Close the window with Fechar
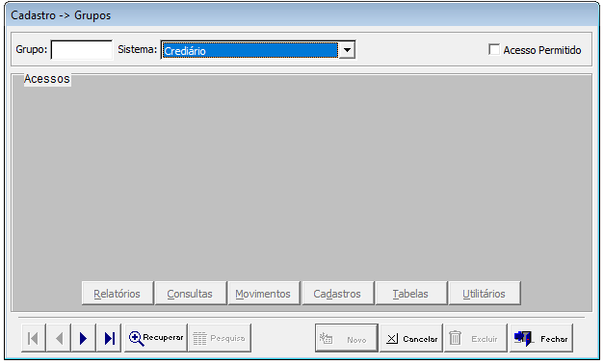 tap(541, 338)
